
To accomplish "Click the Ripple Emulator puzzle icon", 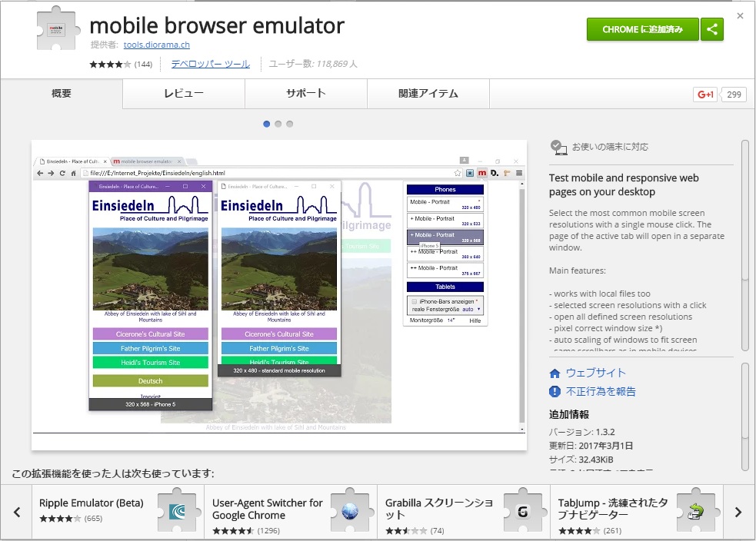I will pyautogui.click(x=178, y=511).
